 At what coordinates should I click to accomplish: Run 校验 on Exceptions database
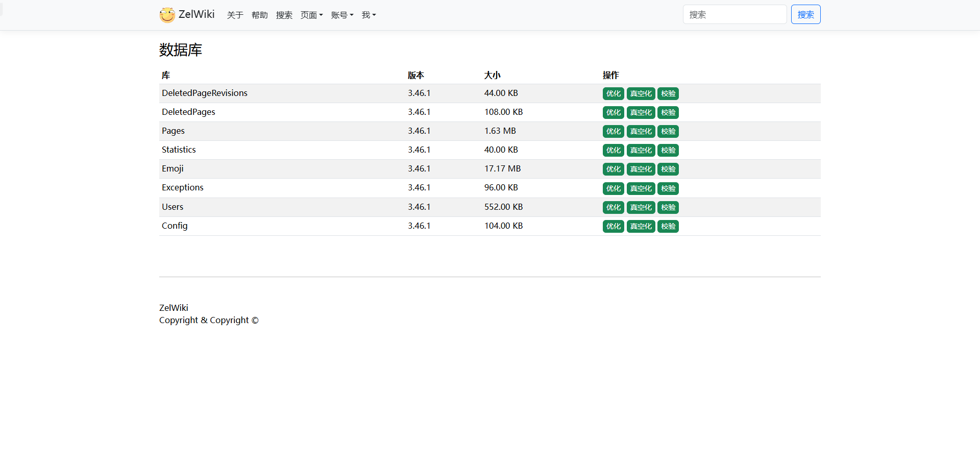click(668, 189)
